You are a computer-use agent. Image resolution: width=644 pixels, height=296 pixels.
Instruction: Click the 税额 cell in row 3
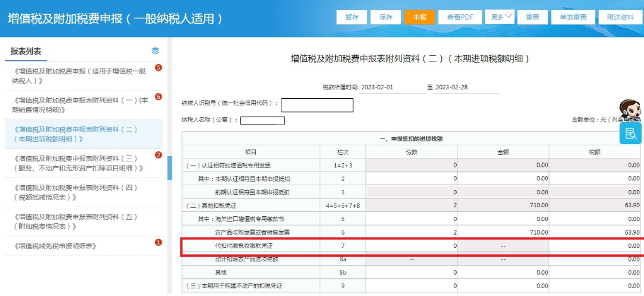click(596, 192)
